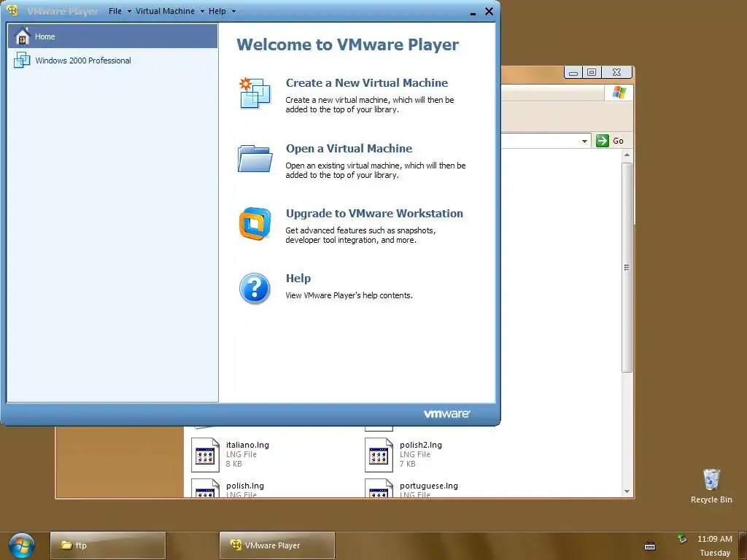747x560 pixels.
Task: Select Windows 2000 Professional in the library
Action: click(x=112, y=61)
